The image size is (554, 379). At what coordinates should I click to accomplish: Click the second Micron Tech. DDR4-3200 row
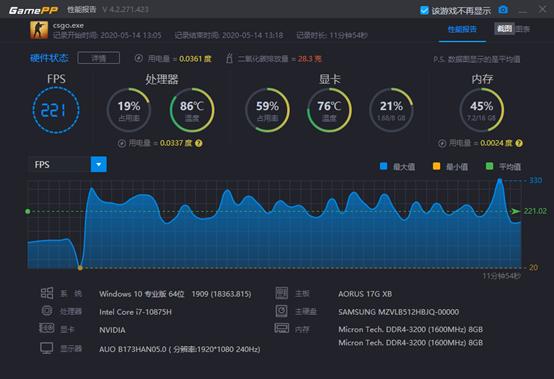click(x=411, y=343)
